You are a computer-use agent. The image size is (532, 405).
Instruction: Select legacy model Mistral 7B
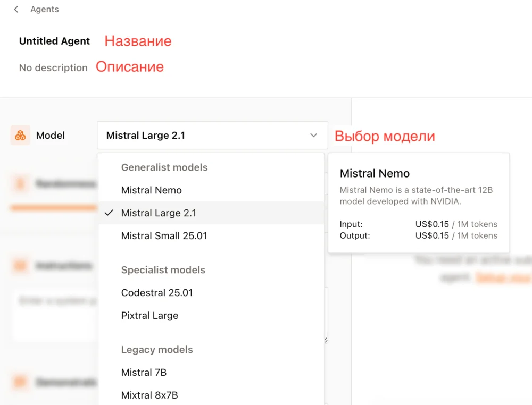click(144, 372)
